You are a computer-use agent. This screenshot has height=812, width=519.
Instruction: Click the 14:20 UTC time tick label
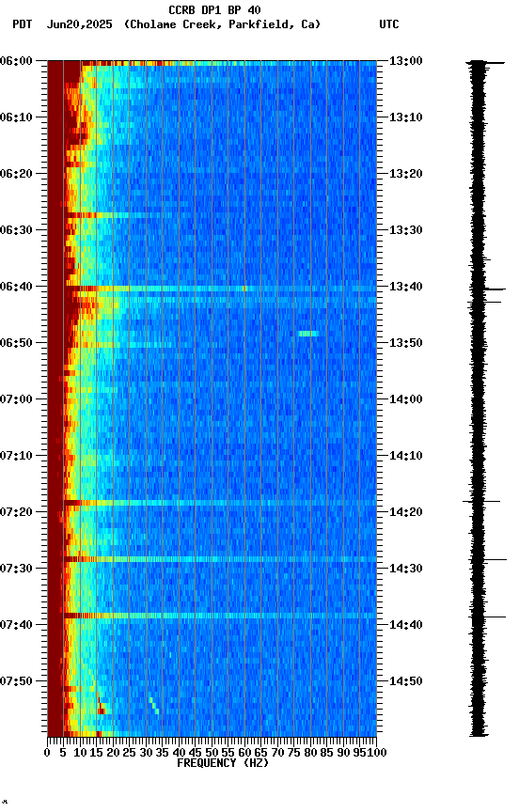coord(406,513)
